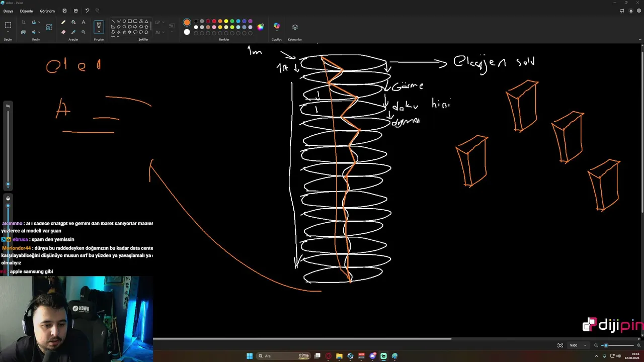Select the Oval shape
644x362 pixels.
(124, 22)
